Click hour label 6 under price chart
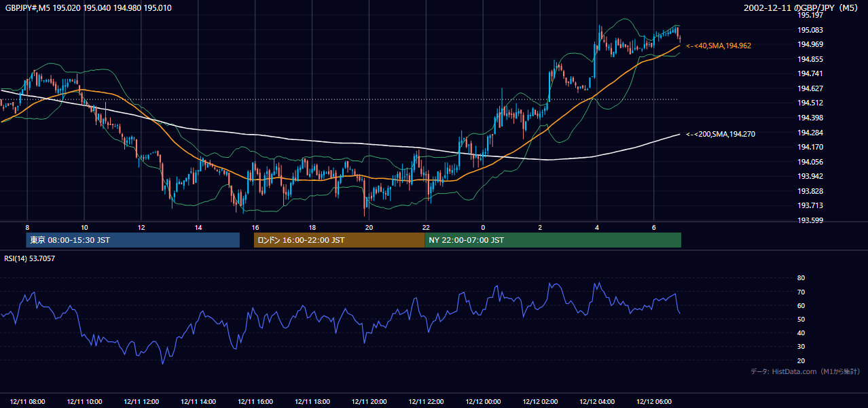Image resolution: width=868 pixels, height=408 pixels. [654, 227]
